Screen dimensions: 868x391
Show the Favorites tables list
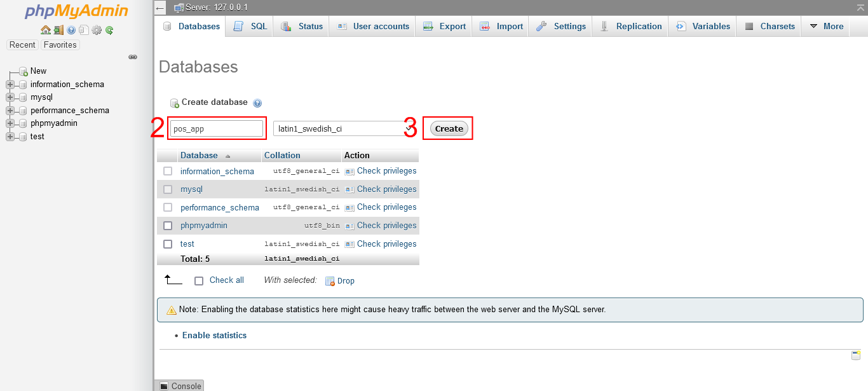[60, 45]
